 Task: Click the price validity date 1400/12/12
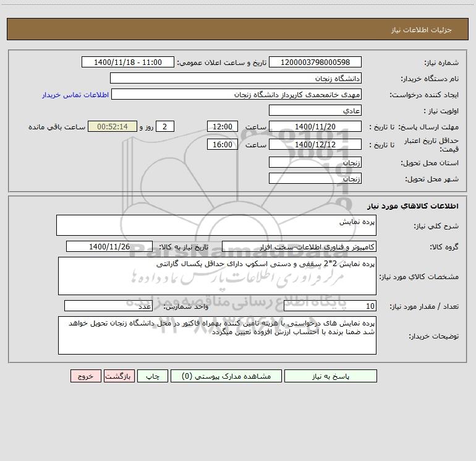(315, 144)
